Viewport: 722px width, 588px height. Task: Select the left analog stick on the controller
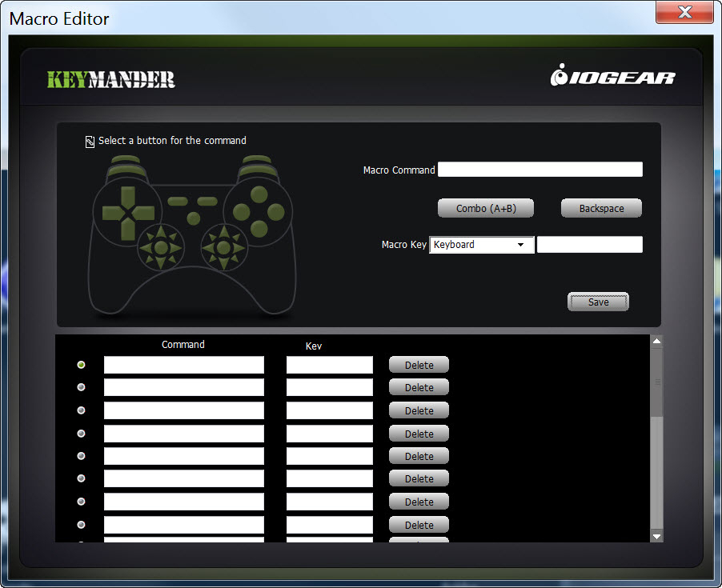pos(161,247)
